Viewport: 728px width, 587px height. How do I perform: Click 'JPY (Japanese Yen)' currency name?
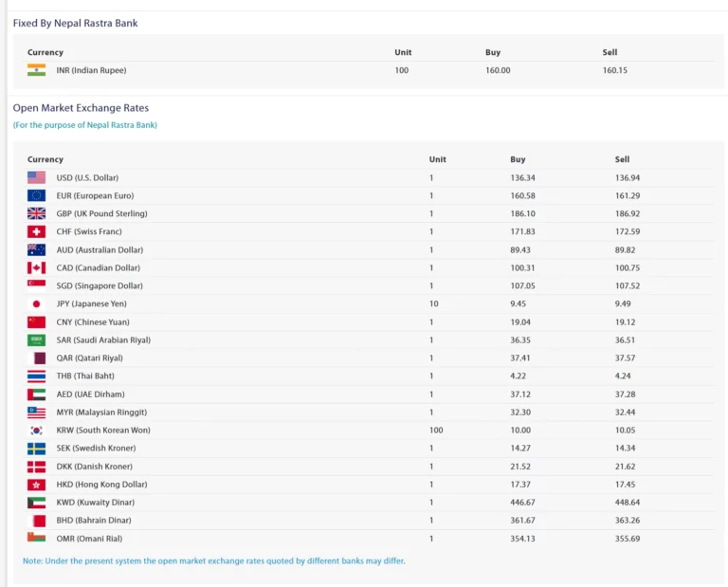[91, 303]
